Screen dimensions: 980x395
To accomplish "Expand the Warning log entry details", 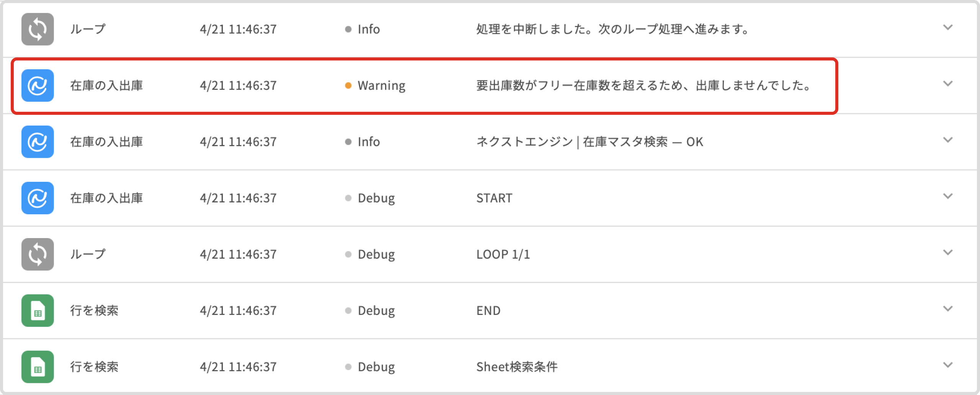I will 948,84.
